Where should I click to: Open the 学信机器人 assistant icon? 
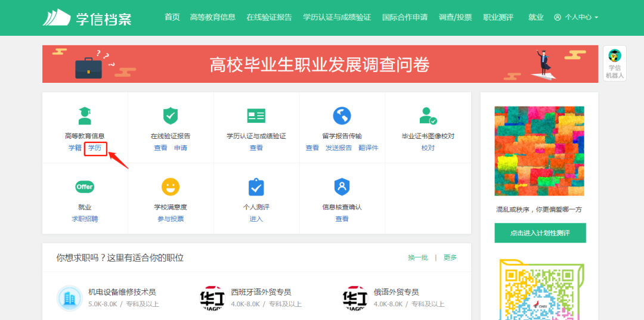pos(615,63)
